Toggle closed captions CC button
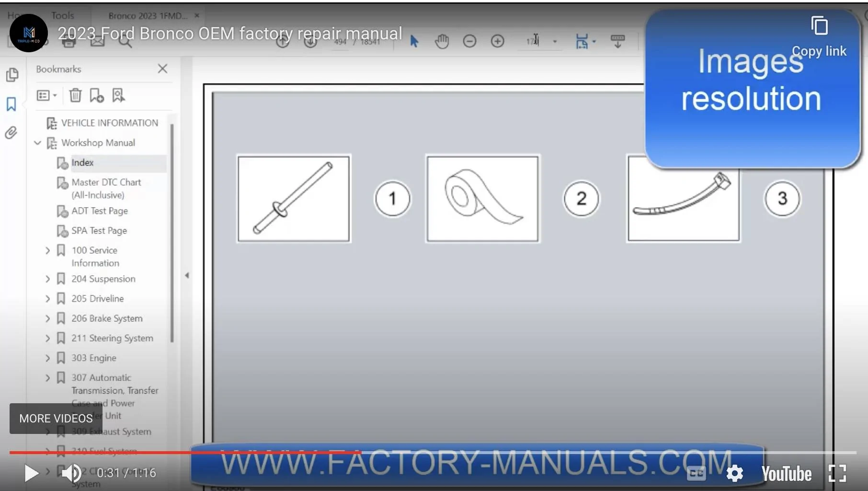The width and height of the screenshot is (868, 491). tap(696, 473)
